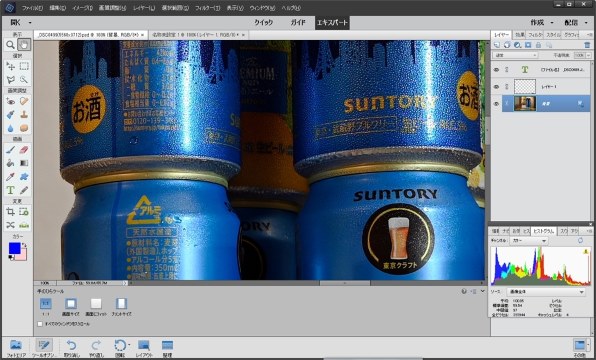Viewport: 596px width, 360px height.
Task: Switch to Expert mode tab
Action: tap(332, 23)
